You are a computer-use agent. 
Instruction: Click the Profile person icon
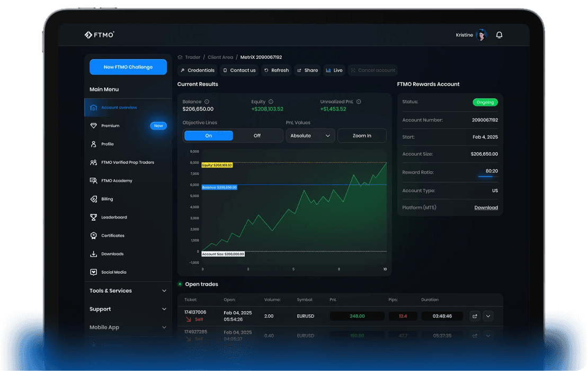pos(93,144)
